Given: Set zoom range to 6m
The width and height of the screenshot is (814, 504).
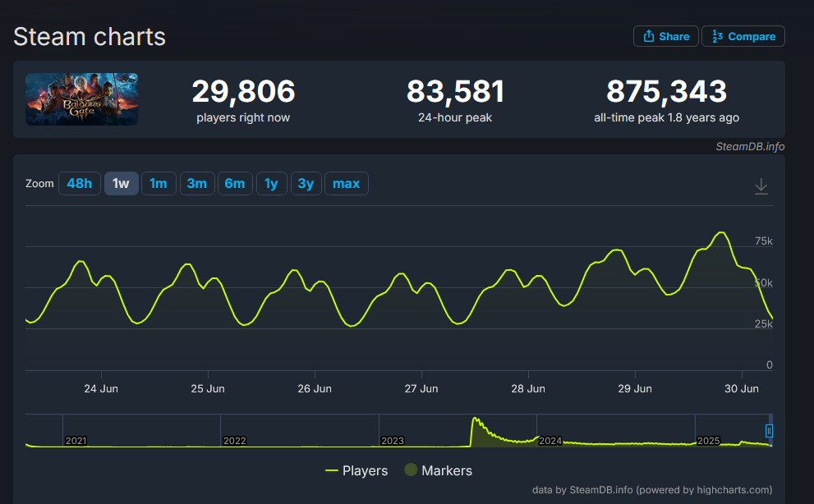Looking at the screenshot, I should [235, 183].
